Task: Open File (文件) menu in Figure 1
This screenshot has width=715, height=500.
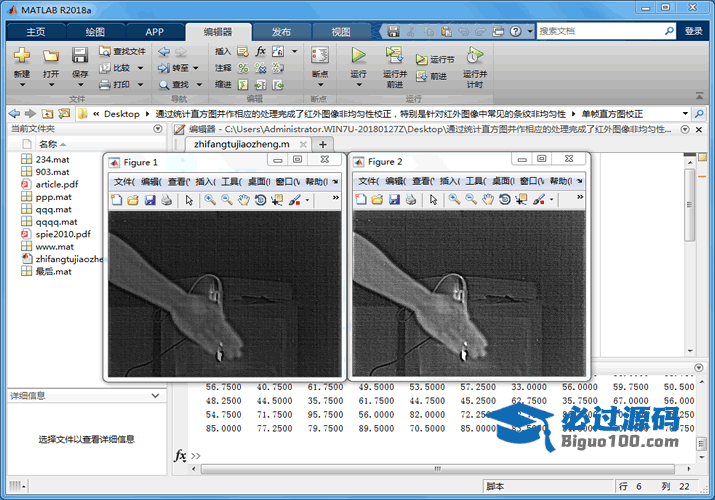Action: point(124,182)
